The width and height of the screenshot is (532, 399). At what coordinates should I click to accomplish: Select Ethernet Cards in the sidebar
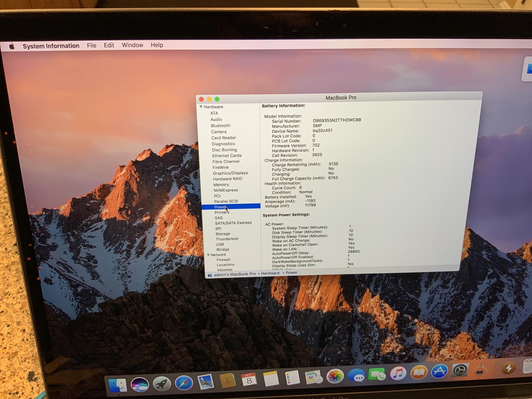tap(227, 156)
